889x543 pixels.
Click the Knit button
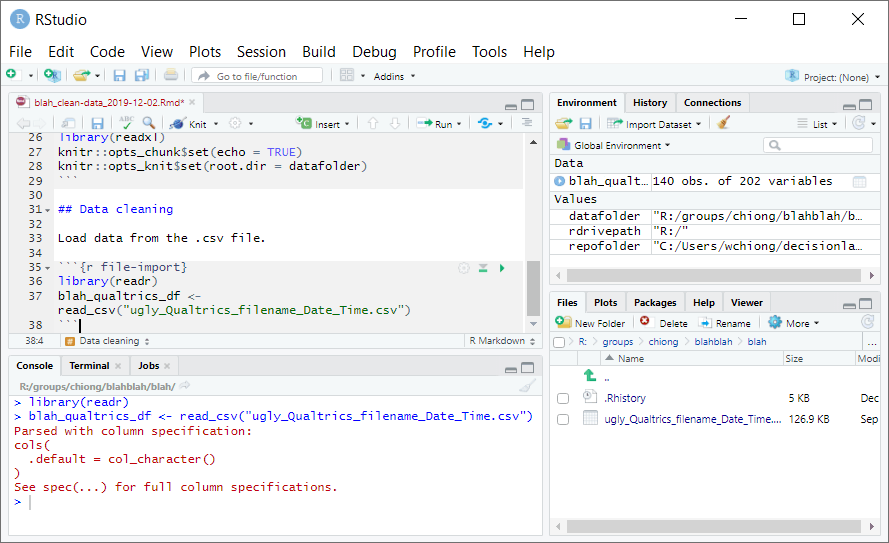tap(190, 124)
